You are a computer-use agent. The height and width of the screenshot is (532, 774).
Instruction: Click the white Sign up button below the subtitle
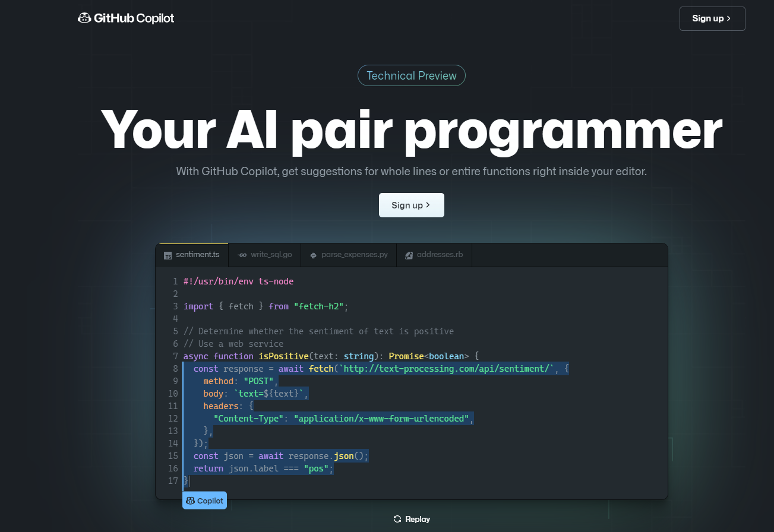pos(412,205)
